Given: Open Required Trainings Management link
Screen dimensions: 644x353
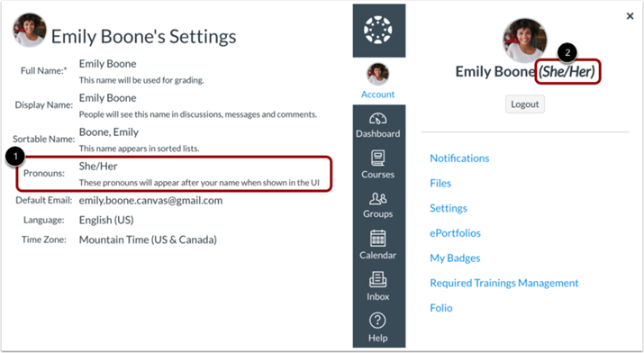Looking at the screenshot, I should click(x=504, y=284).
